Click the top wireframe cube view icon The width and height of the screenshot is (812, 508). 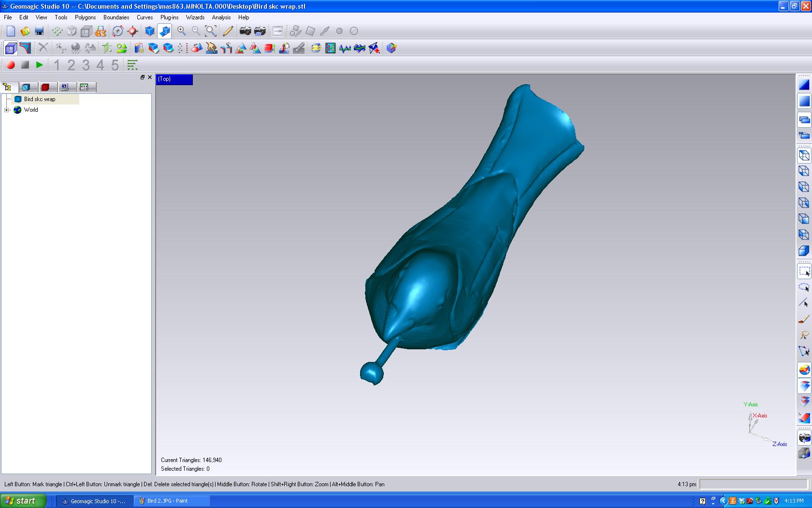[804, 155]
